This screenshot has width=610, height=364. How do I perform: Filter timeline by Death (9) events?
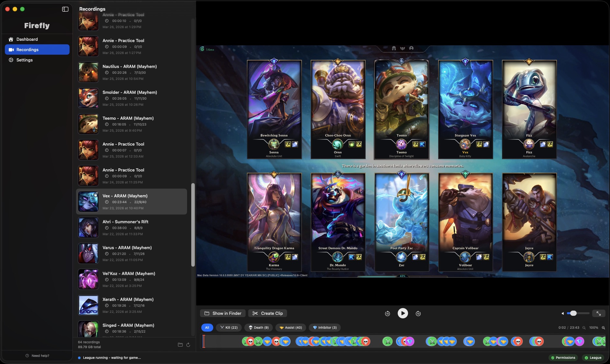point(259,327)
